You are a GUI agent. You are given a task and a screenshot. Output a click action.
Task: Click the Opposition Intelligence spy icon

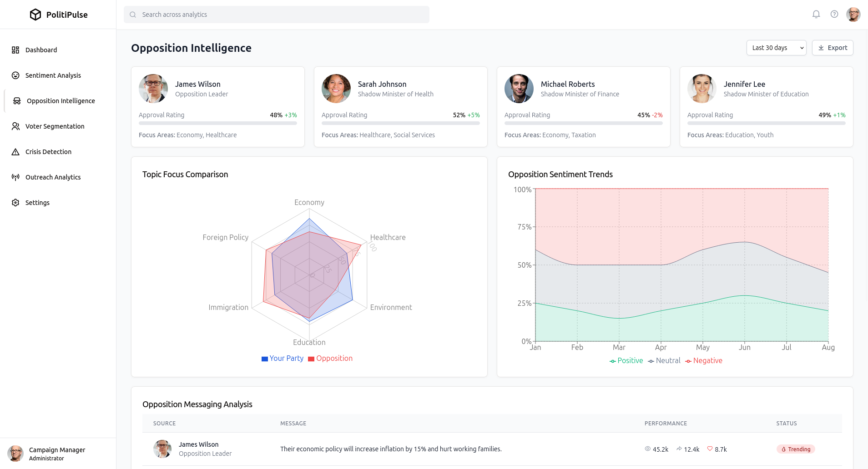click(x=17, y=101)
